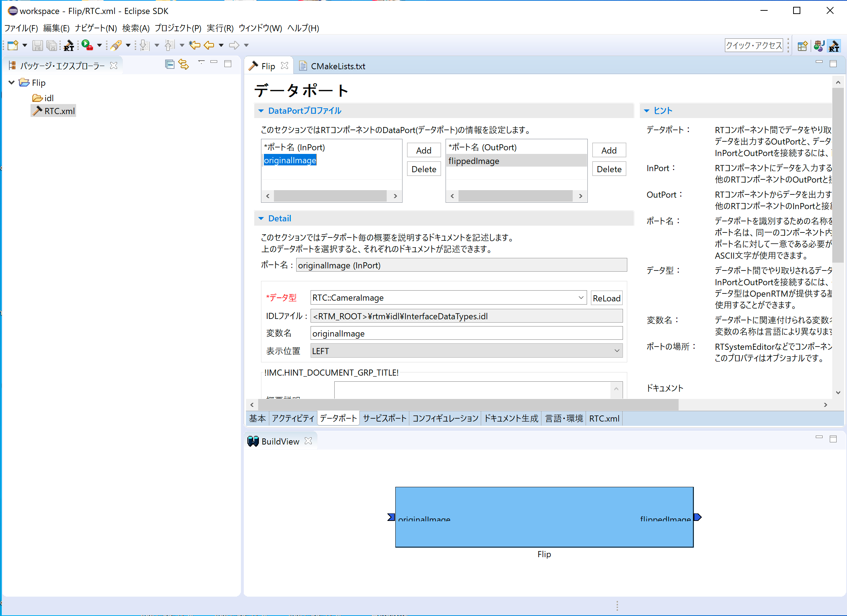Switch to the 言語・環境 tab
Screen dimensions: 847x616
click(x=564, y=418)
